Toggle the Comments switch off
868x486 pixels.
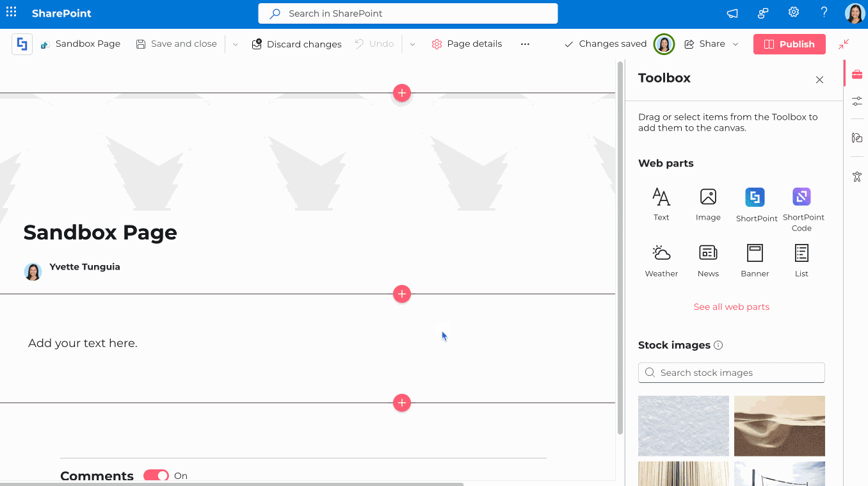click(156, 476)
